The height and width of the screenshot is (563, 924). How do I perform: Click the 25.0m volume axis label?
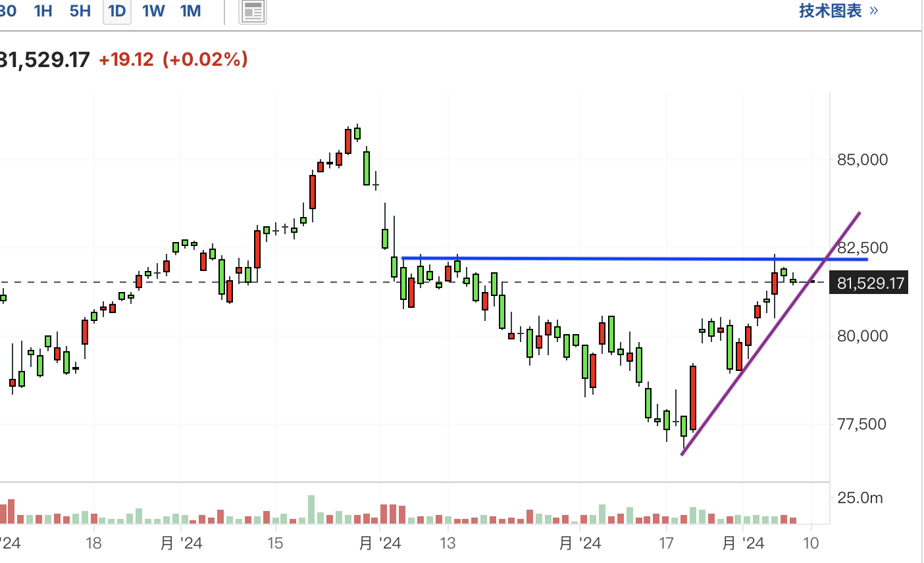coord(860,498)
